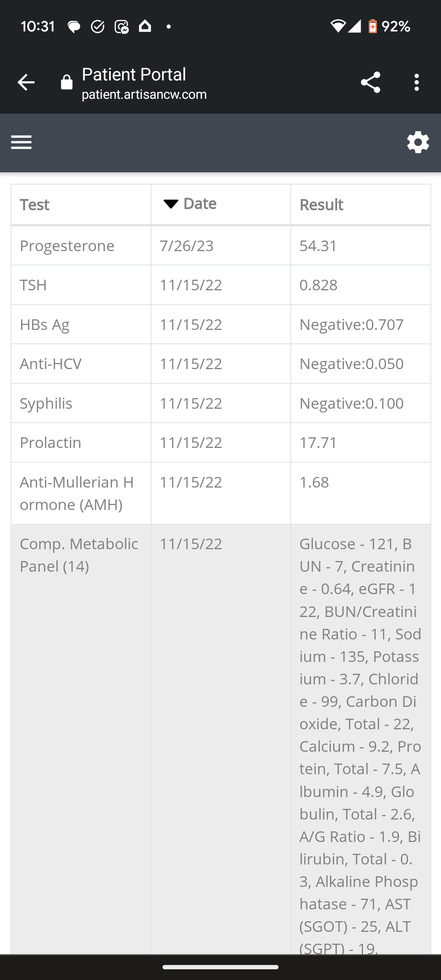The image size is (441, 980).
Task: Open the hamburger navigation menu
Action: point(21,143)
